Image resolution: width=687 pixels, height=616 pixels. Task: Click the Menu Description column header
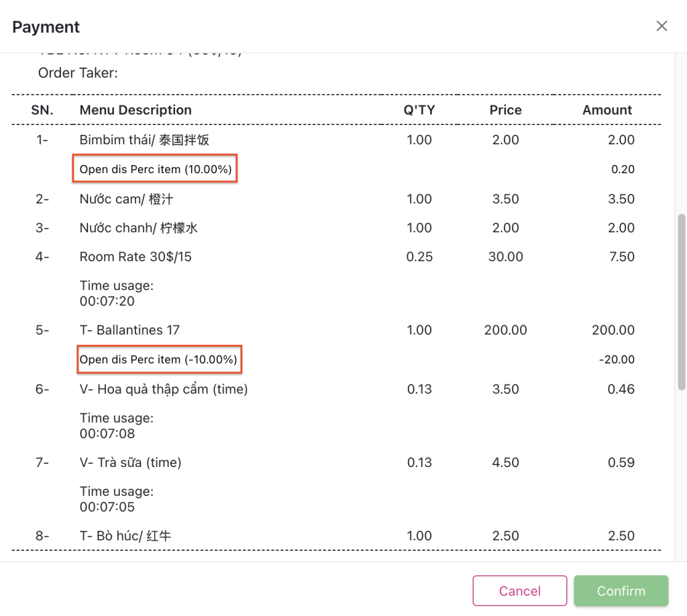pyautogui.click(x=136, y=110)
